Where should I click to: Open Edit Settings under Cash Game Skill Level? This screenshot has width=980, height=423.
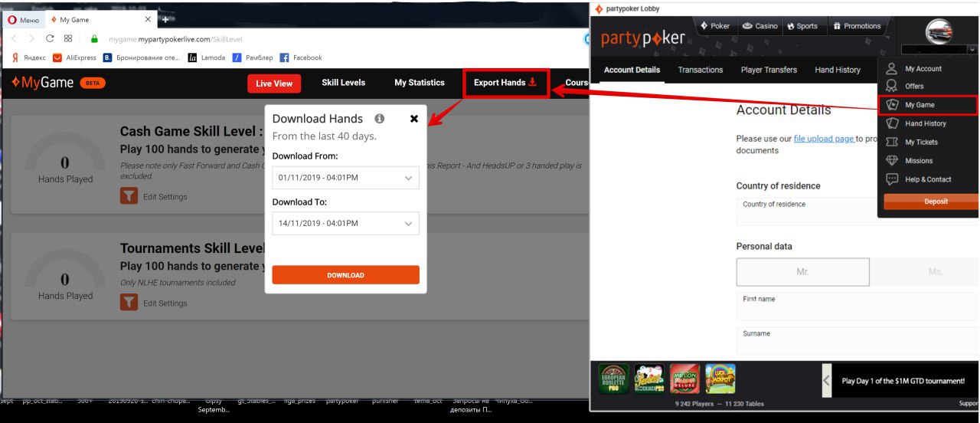click(x=165, y=197)
